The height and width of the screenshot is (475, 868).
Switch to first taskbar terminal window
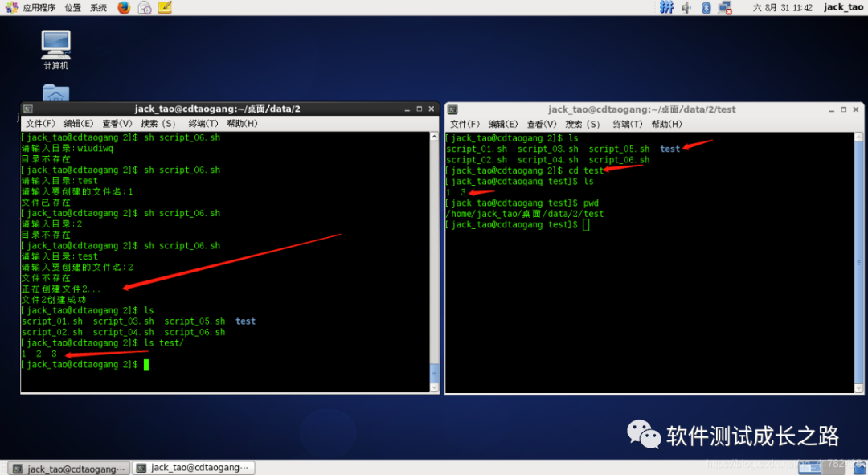coord(68,469)
